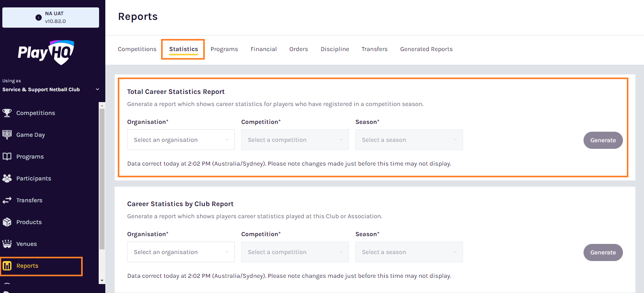Image resolution: width=644 pixels, height=293 pixels.
Task: Click the Transfers arrows icon in the sidebar
Action: pyautogui.click(x=7, y=200)
